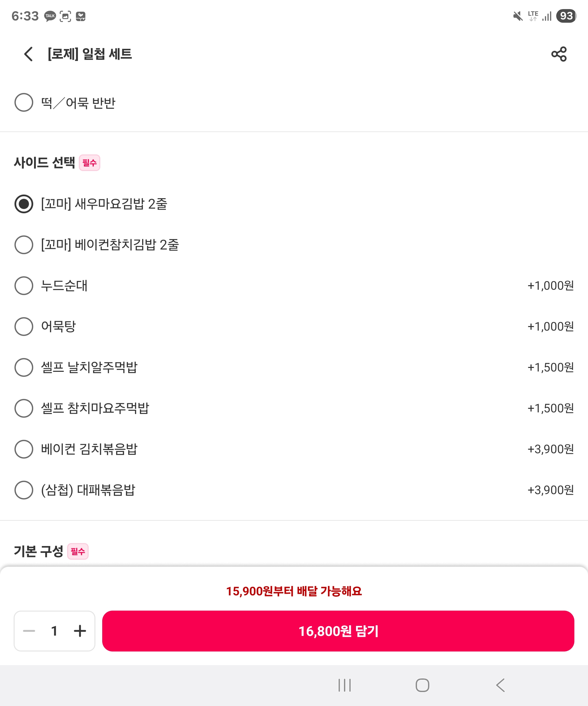Viewport: 588px width, 706px height.
Task: Tap the share icon
Action: tap(559, 54)
